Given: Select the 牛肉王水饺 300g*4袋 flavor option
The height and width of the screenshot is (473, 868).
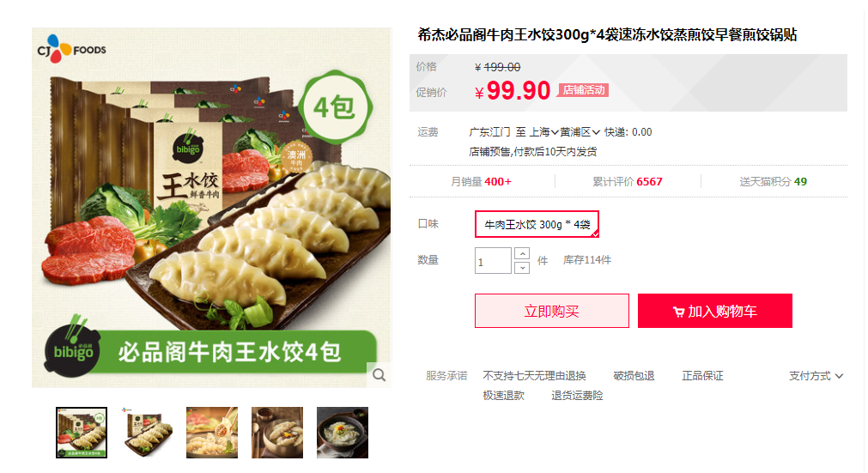Looking at the screenshot, I should point(537,224).
